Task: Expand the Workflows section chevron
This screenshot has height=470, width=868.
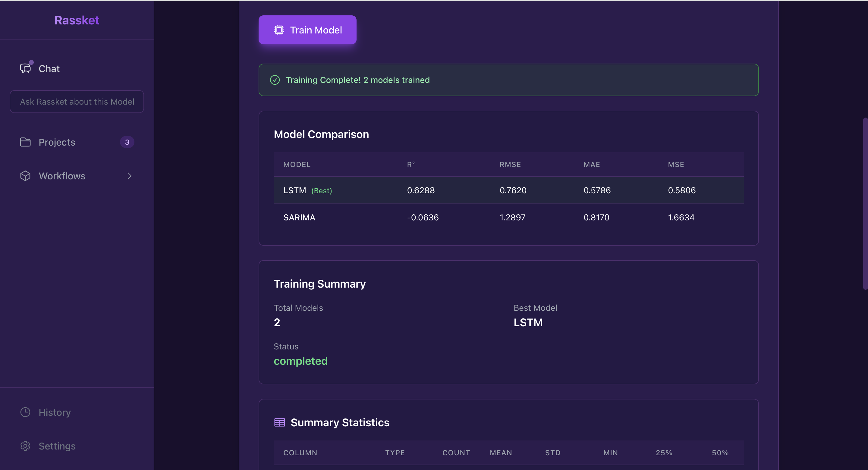Action: [129, 176]
